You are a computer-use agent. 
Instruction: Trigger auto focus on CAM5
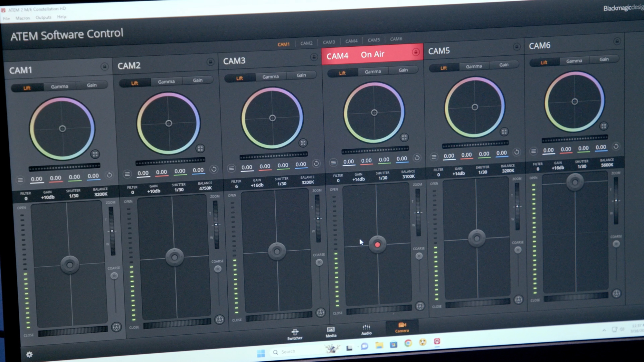[x=518, y=300]
